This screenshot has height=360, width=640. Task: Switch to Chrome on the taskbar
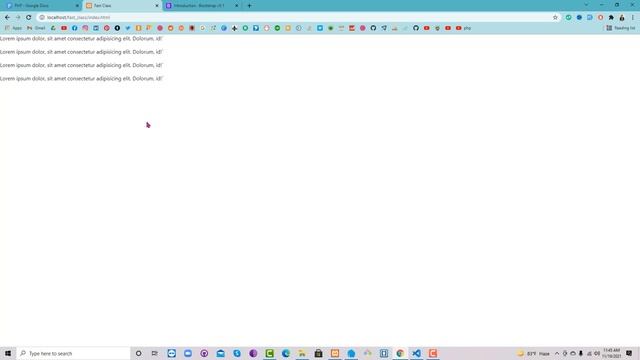400,353
